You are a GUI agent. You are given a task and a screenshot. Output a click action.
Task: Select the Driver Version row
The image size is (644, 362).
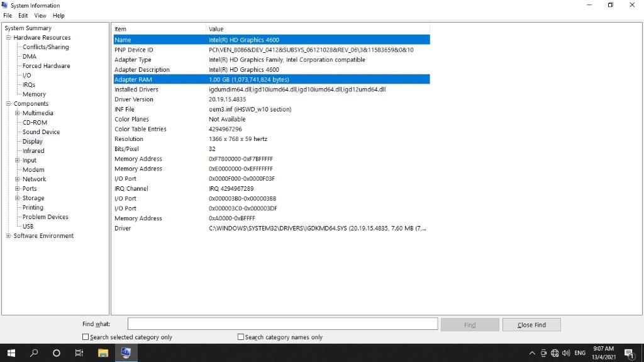[272, 99]
